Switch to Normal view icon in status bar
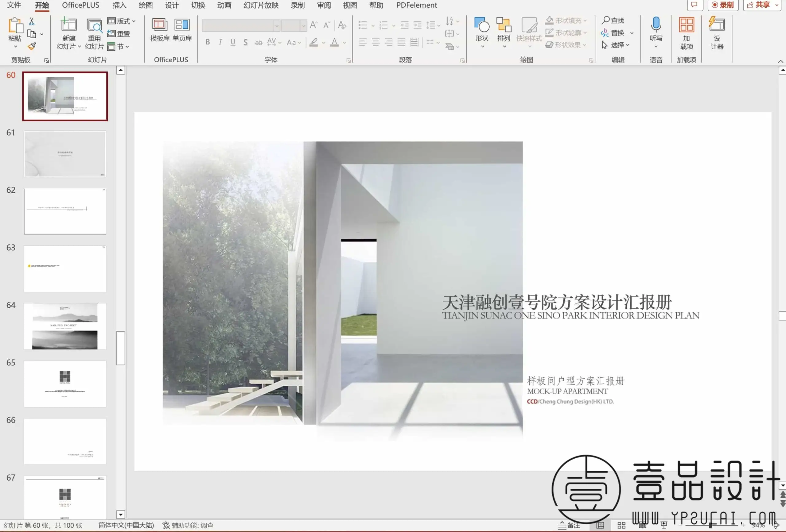 click(x=600, y=525)
